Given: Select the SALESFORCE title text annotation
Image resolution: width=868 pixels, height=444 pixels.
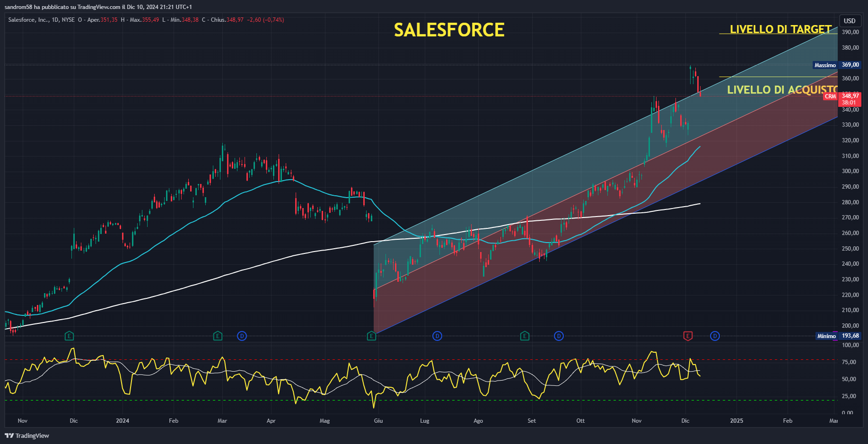Looking at the screenshot, I should [449, 30].
